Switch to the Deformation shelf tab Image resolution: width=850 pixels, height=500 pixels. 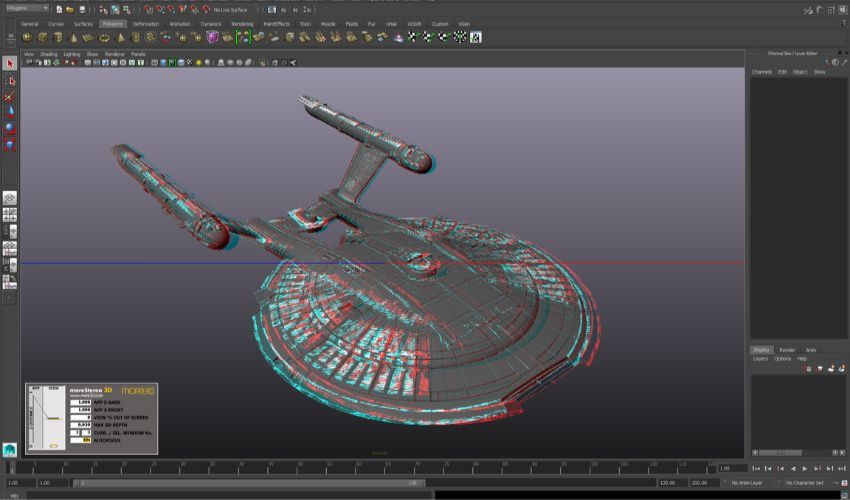[145, 23]
